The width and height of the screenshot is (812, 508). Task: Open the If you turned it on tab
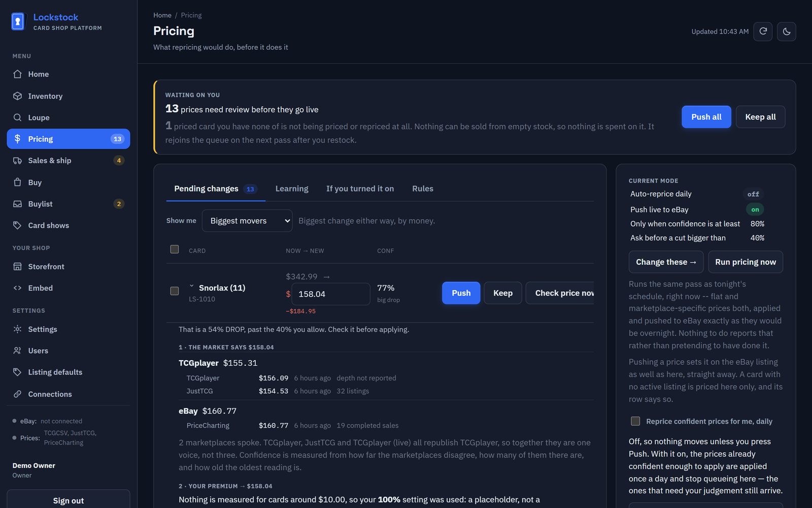[360, 188]
